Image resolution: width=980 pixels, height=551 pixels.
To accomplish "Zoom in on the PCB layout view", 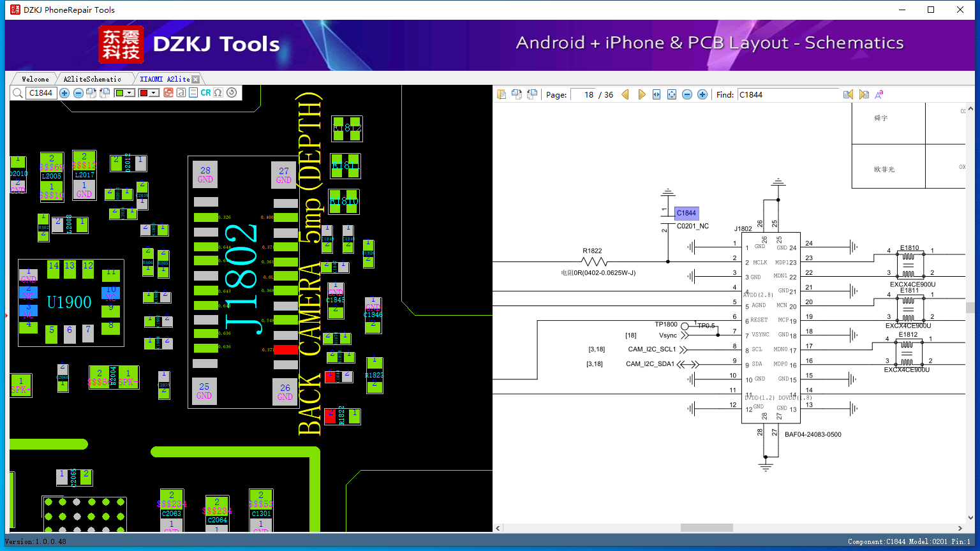I will (x=64, y=93).
